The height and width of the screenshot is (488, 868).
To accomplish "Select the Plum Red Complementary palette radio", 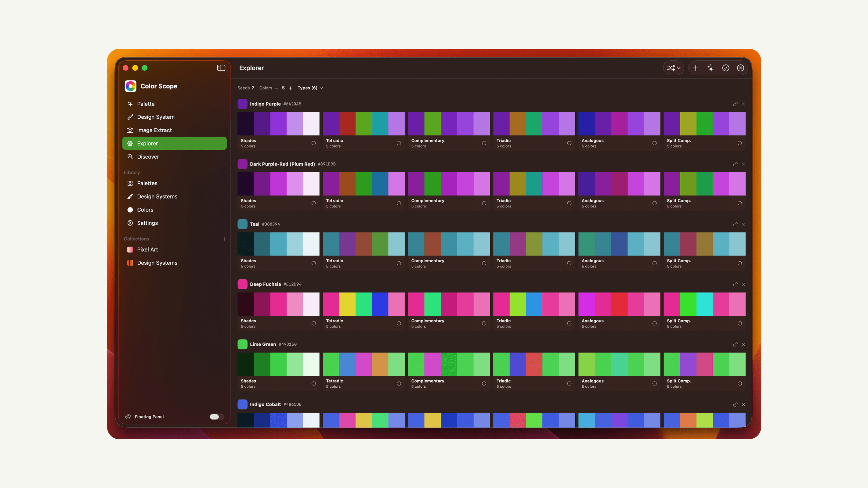I will 484,203.
